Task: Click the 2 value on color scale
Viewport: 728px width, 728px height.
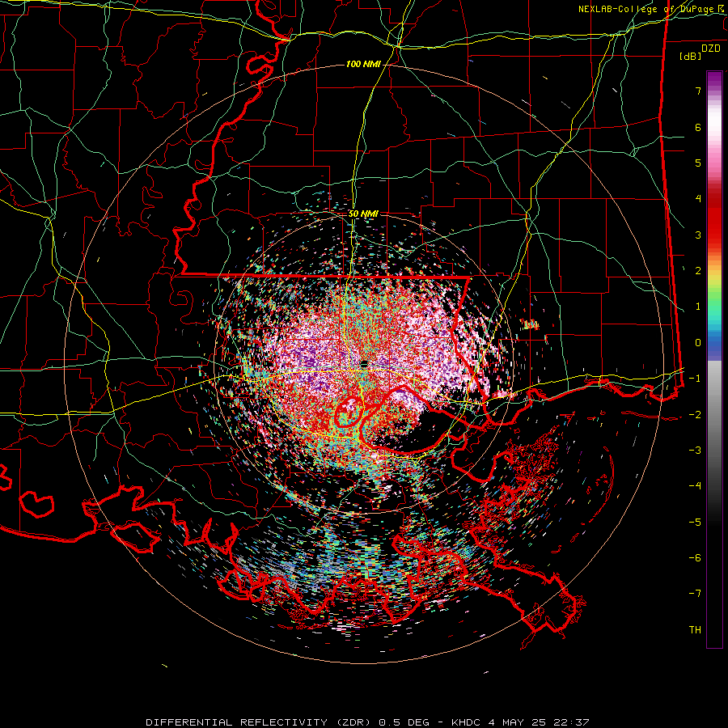Action: [698, 271]
